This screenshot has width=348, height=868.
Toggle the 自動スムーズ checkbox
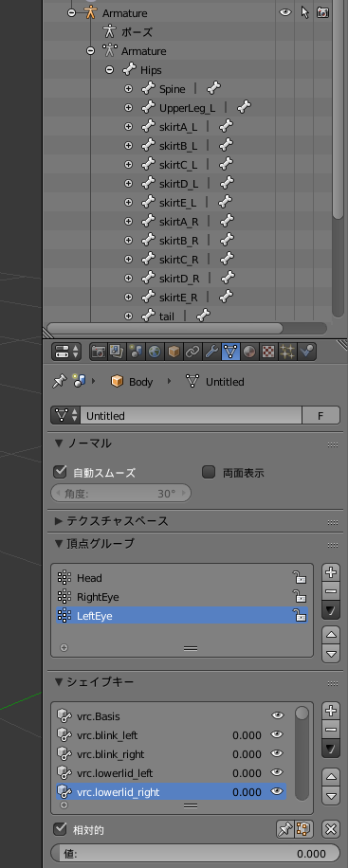point(61,472)
